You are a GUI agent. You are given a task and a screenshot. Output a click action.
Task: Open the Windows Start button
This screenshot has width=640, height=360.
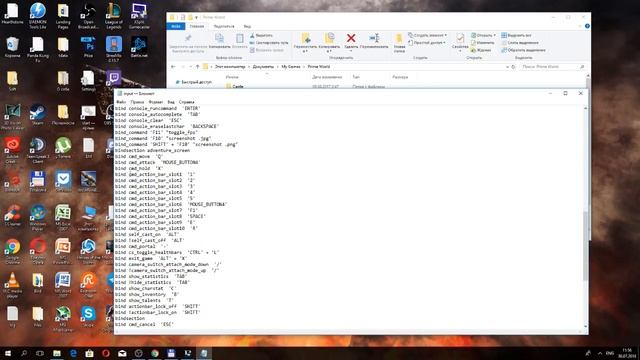coord(8,353)
